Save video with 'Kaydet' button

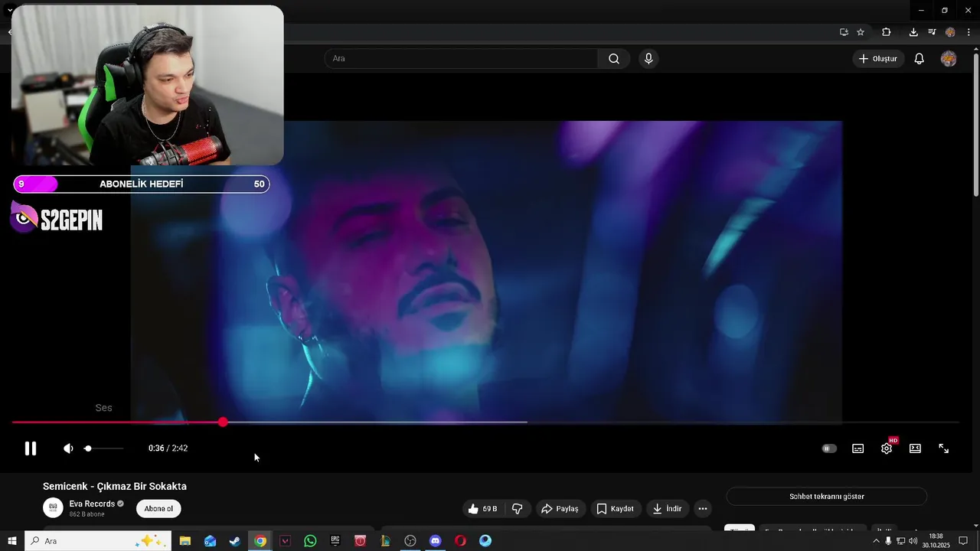616,509
